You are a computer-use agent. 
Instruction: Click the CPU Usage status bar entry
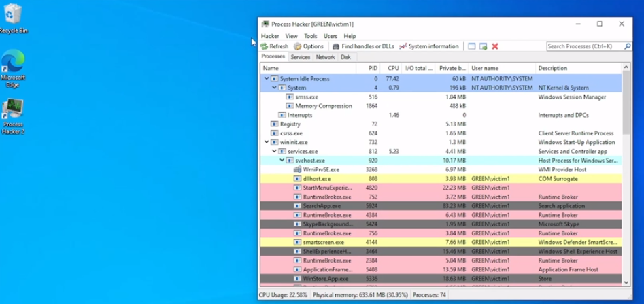click(x=284, y=295)
